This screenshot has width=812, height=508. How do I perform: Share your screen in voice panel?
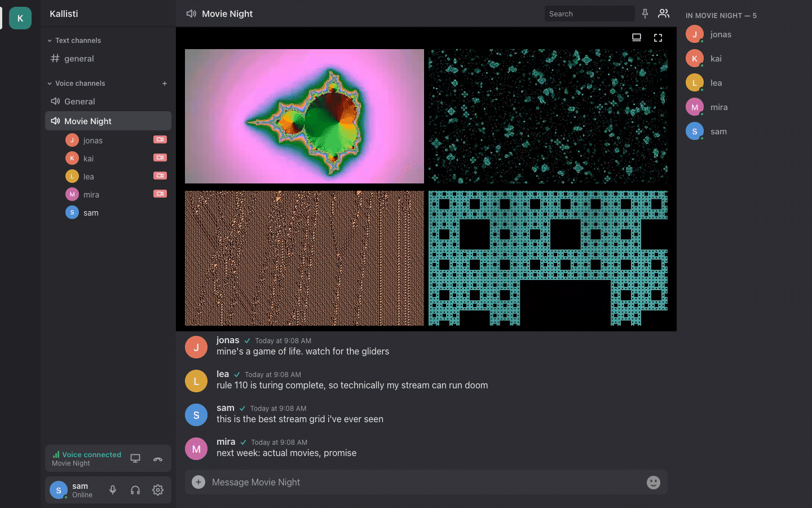[x=135, y=458]
